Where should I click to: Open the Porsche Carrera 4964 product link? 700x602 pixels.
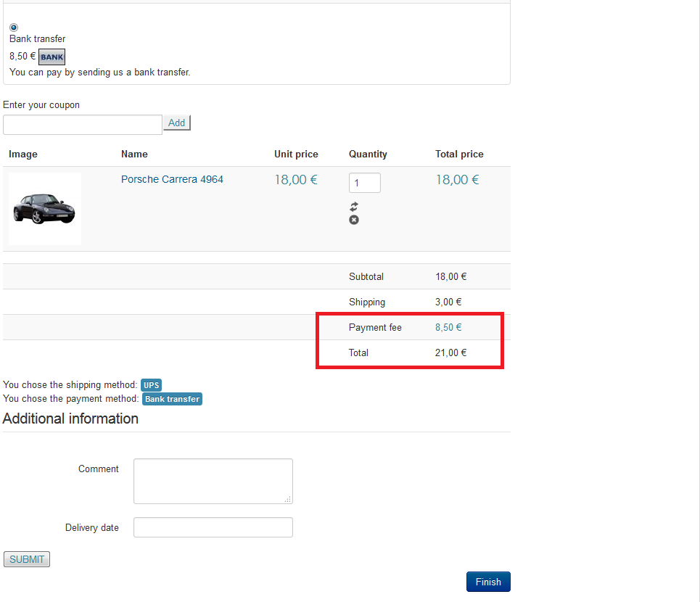click(x=172, y=179)
